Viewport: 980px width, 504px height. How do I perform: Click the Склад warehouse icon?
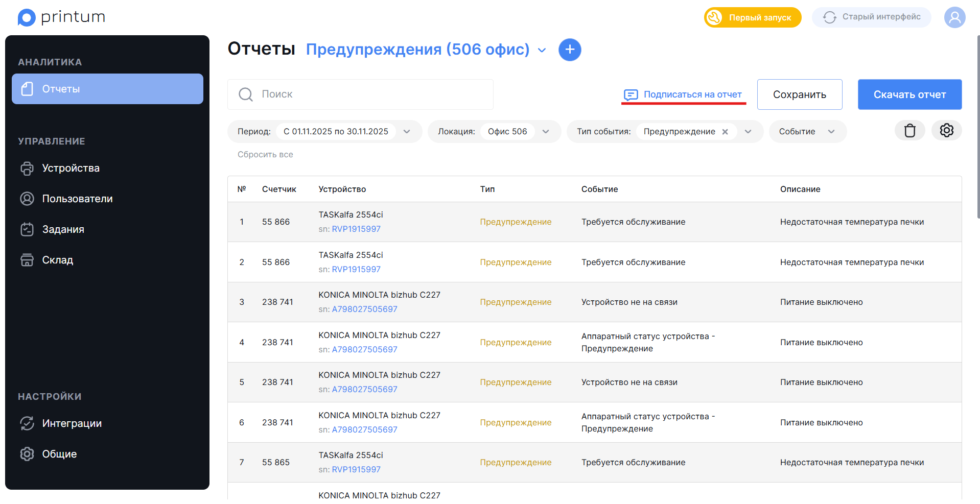(x=27, y=260)
